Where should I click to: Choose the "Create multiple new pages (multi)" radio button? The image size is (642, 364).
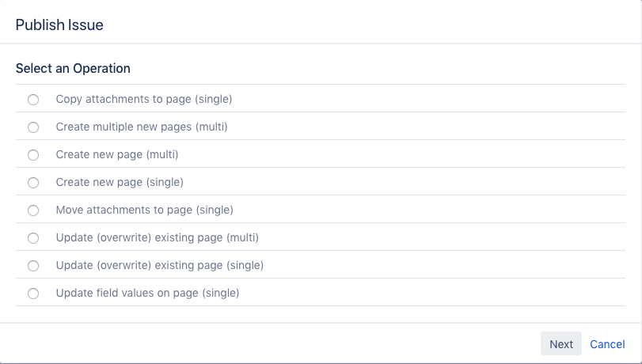pyautogui.click(x=33, y=127)
